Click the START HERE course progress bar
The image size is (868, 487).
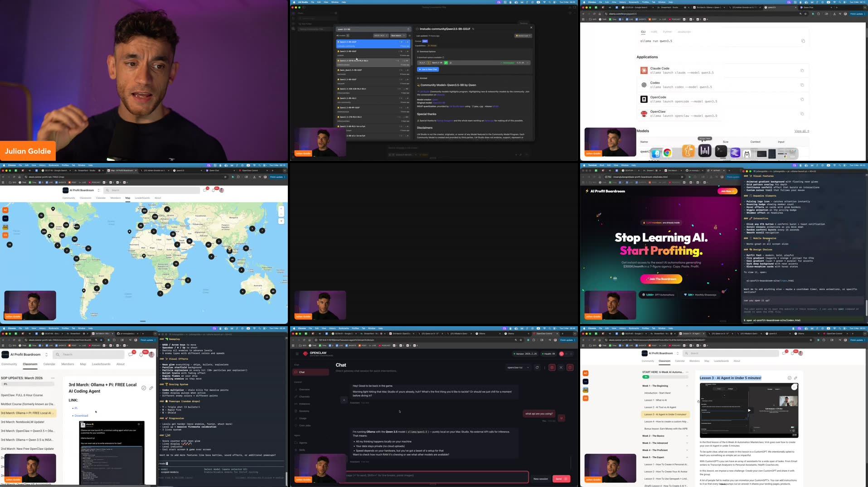664,377
